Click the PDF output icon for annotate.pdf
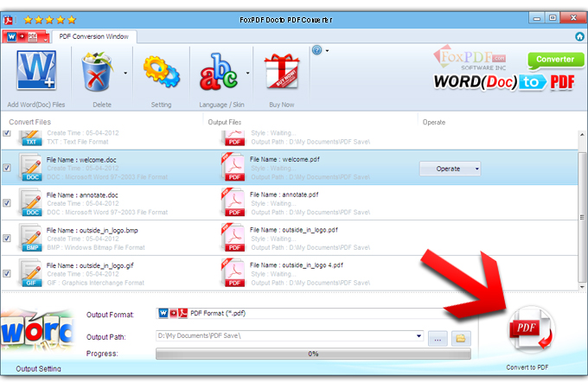This screenshot has width=588, height=389. point(233,202)
